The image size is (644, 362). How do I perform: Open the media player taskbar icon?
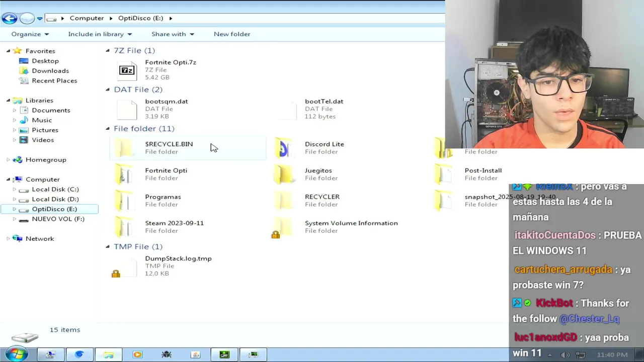coord(137,354)
